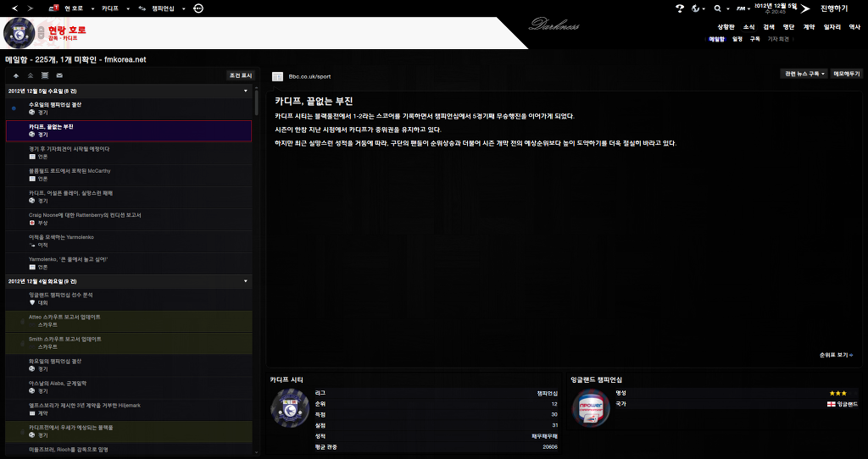Switch to the 메일함 tab

click(716, 39)
